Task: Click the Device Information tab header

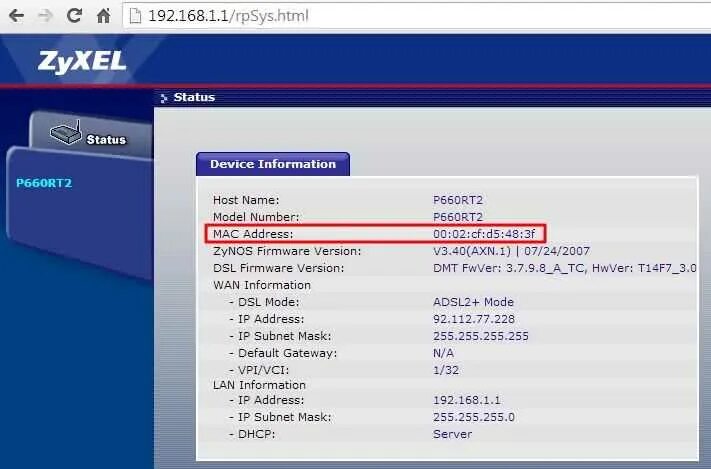Action: coord(273,164)
